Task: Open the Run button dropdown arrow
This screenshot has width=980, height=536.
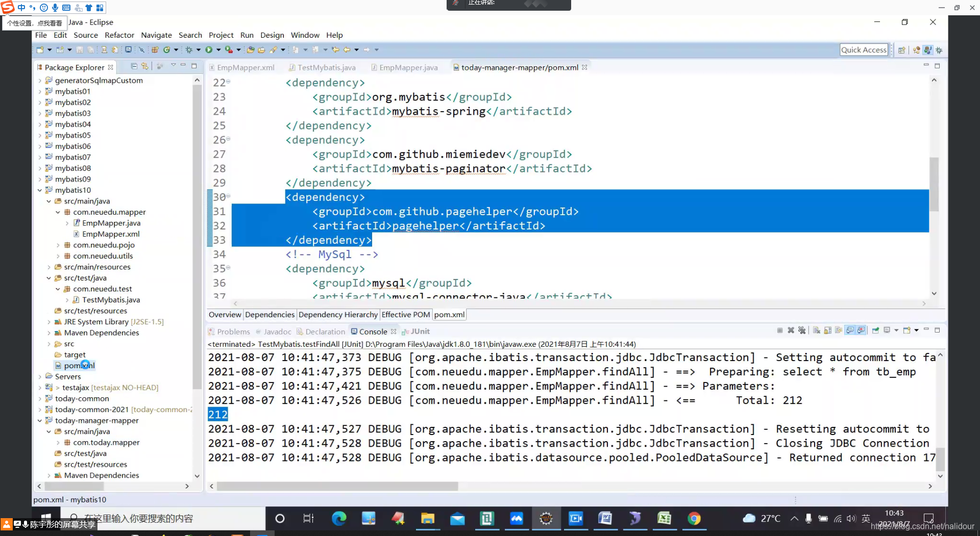Action: (218, 49)
